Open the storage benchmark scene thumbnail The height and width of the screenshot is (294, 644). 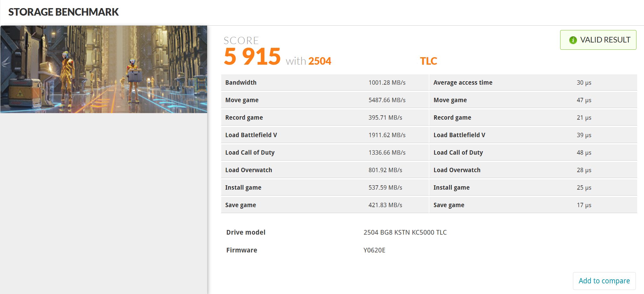pos(104,69)
